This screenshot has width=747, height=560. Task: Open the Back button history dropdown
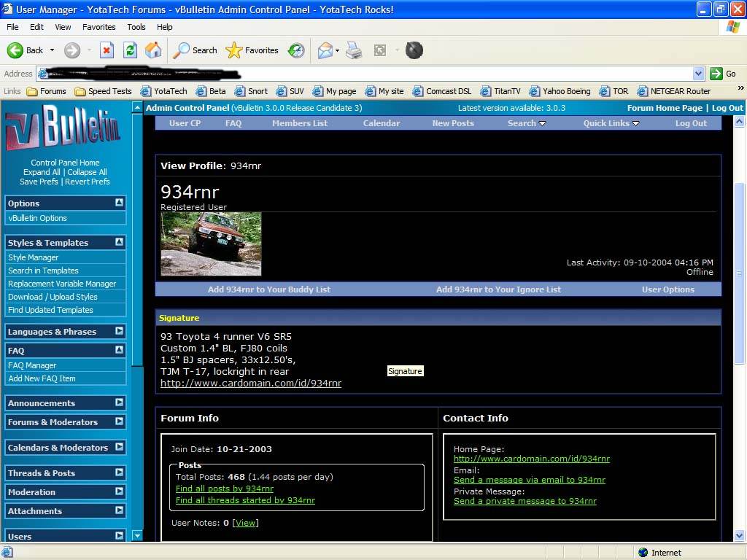click(52, 50)
